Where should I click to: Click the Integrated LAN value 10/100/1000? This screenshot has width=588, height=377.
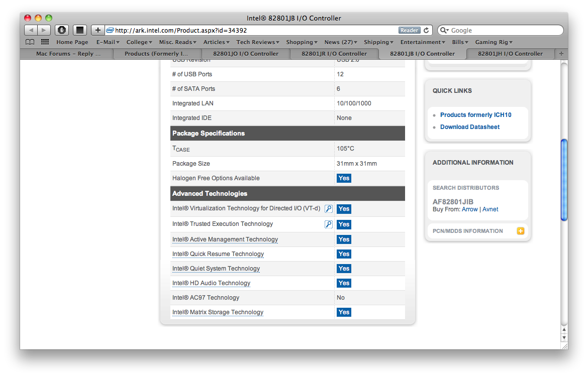click(354, 103)
